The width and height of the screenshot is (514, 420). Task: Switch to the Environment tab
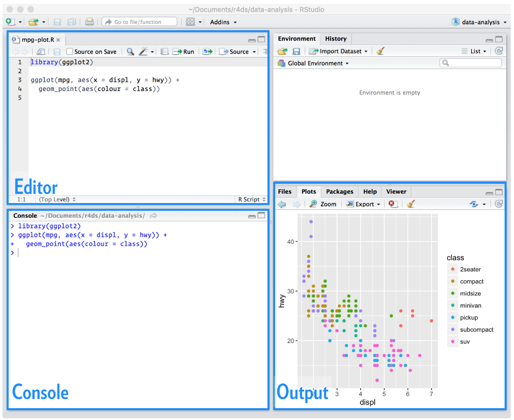click(x=297, y=39)
